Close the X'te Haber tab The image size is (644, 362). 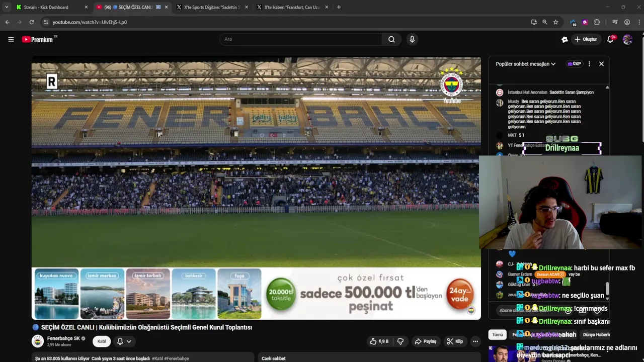[327, 7]
